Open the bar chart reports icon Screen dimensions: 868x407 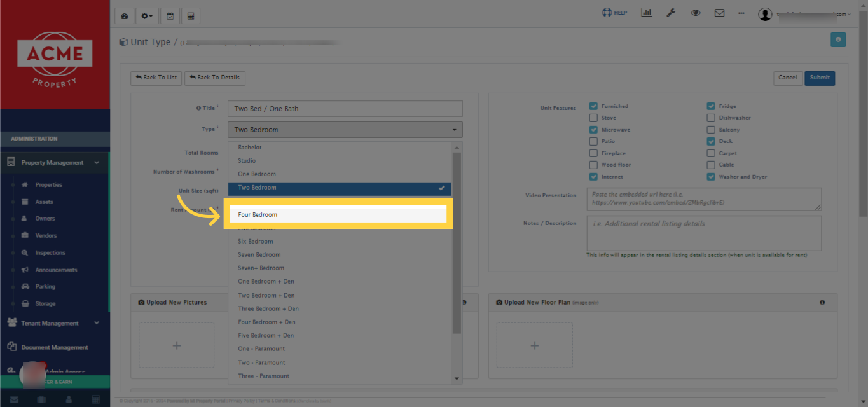pyautogui.click(x=646, y=13)
